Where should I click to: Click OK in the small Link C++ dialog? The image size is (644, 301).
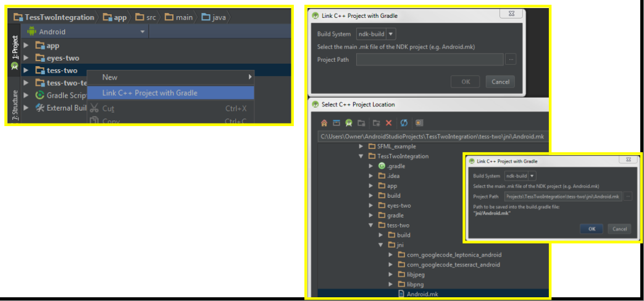(x=592, y=229)
